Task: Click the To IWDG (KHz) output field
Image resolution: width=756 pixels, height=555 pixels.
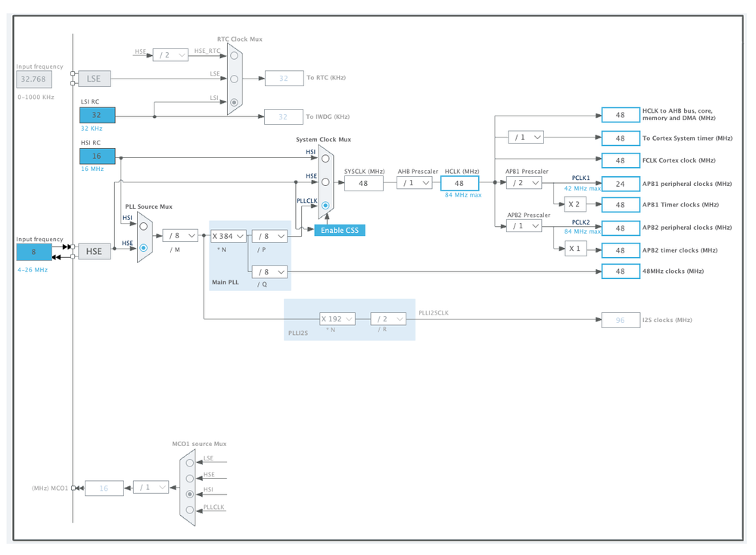Action: (284, 116)
